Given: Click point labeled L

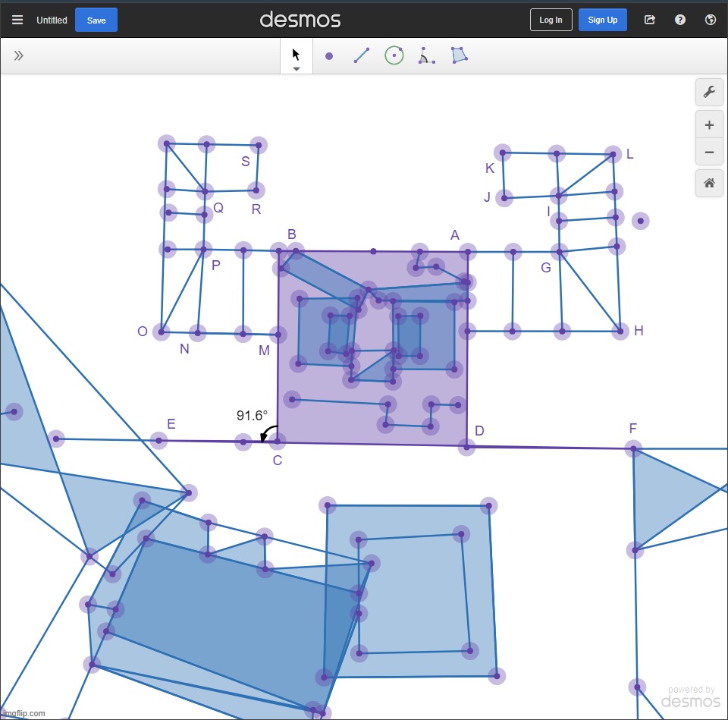Looking at the screenshot, I should [x=613, y=154].
